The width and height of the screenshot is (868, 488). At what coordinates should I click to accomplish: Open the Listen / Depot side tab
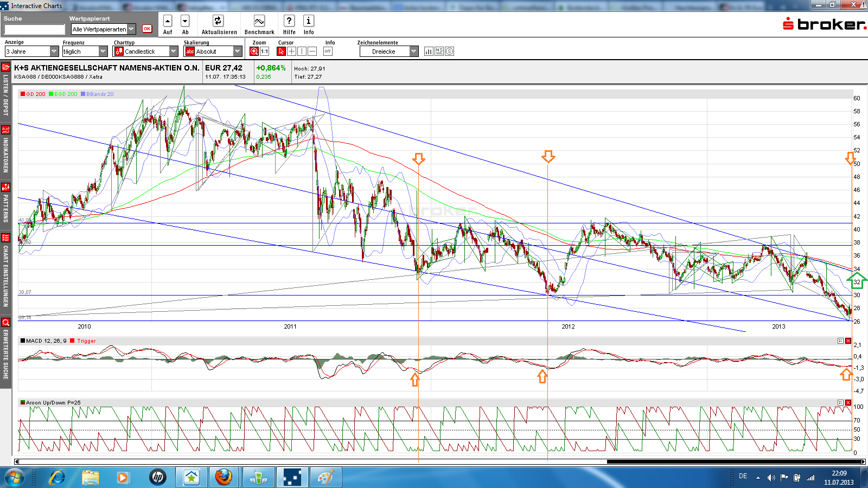point(6,95)
